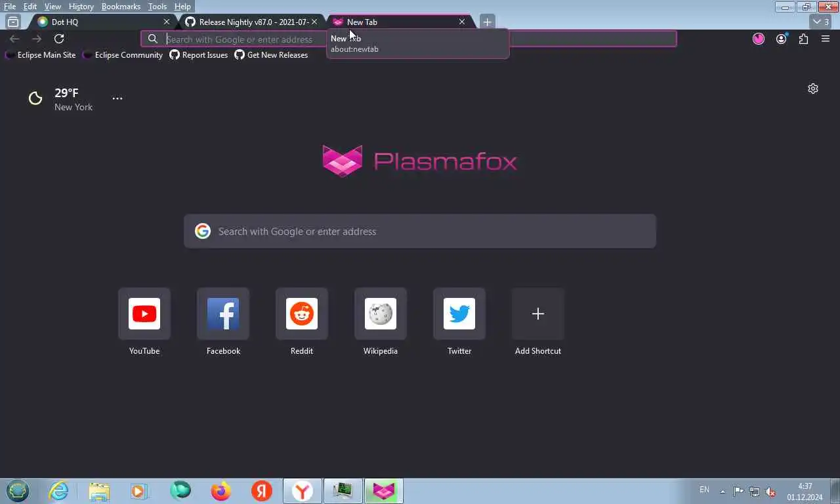Open the Help menu
The image size is (840, 504).
coord(182,7)
